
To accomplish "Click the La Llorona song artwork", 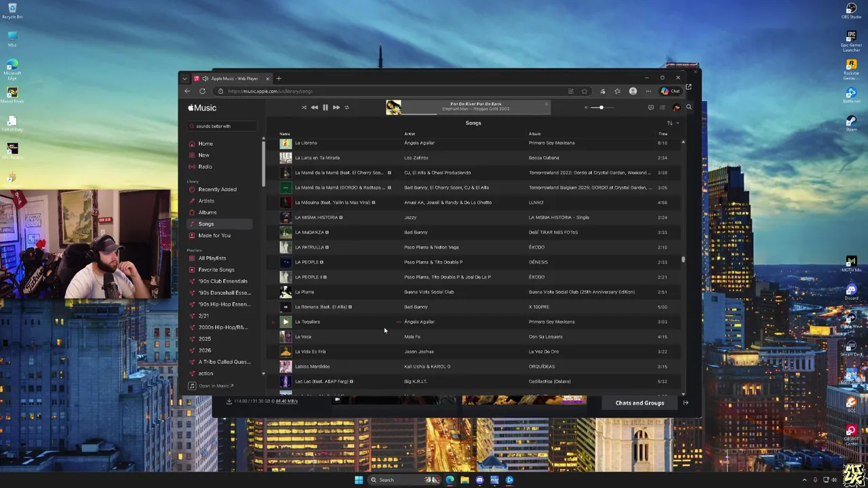I will point(285,143).
